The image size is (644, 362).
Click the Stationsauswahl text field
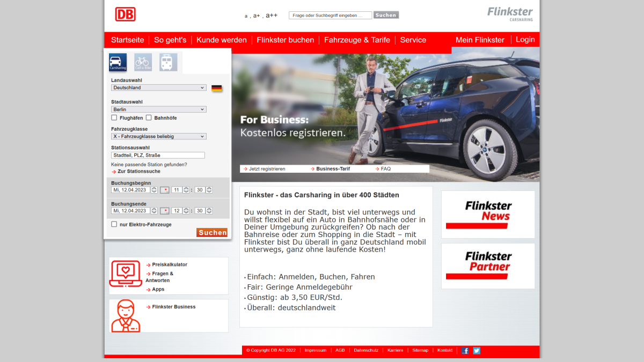[x=158, y=155]
